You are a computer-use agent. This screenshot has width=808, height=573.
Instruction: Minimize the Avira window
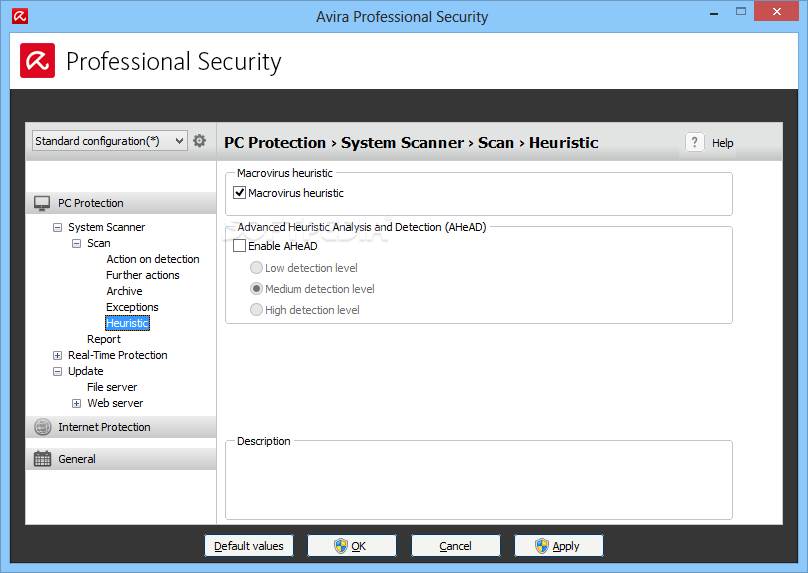(x=714, y=13)
